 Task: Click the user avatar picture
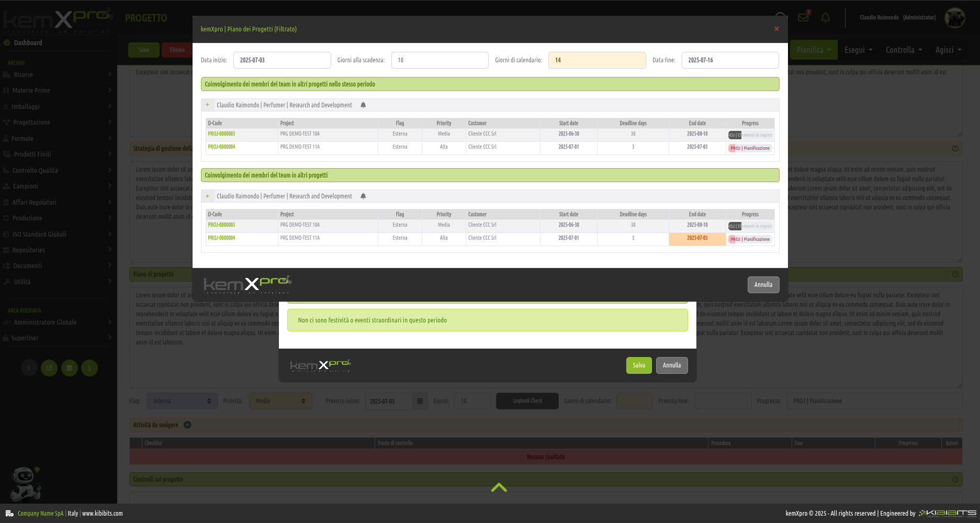[x=954, y=18]
